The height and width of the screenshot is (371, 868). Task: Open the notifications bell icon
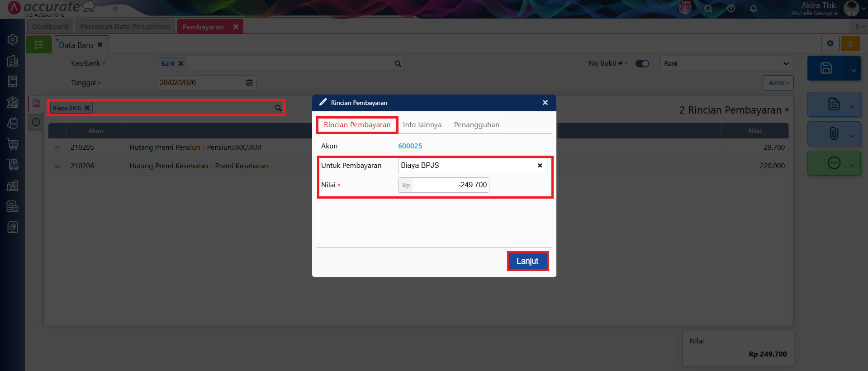coord(753,9)
